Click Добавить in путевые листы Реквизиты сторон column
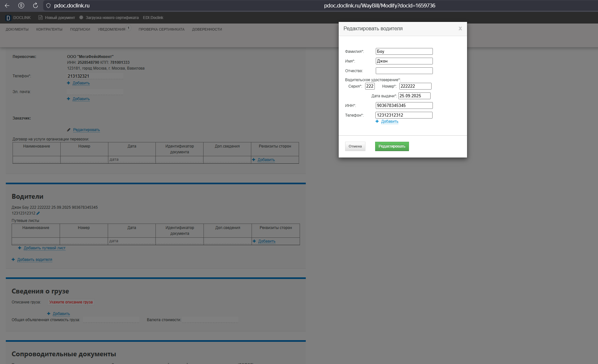 (267, 241)
